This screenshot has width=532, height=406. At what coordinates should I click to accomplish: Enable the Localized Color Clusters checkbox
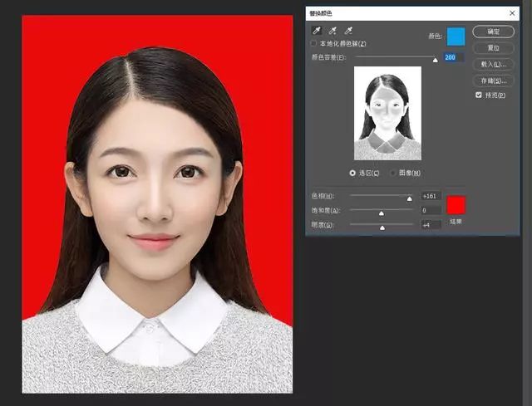[313, 43]
